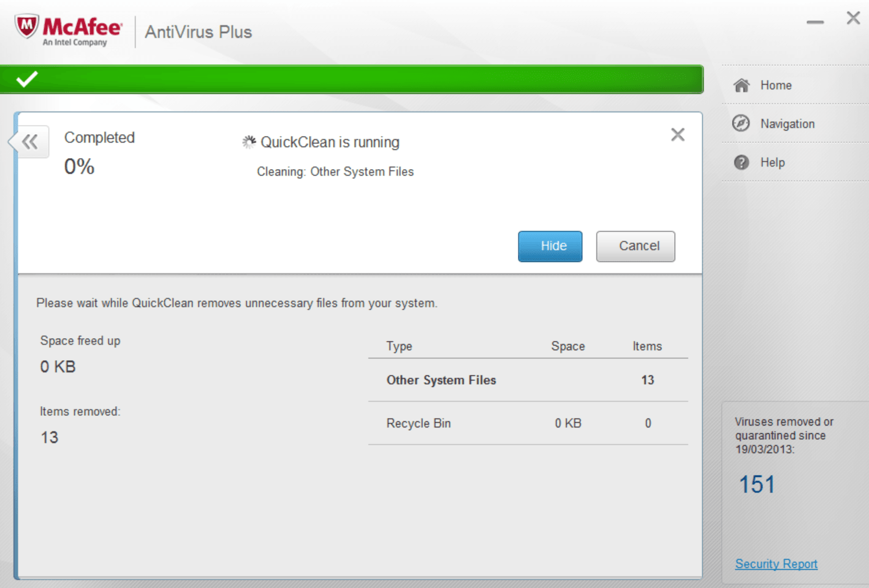Click the Items column header
The height and width of the screenshot is (588, 869).
coord(647,346)
